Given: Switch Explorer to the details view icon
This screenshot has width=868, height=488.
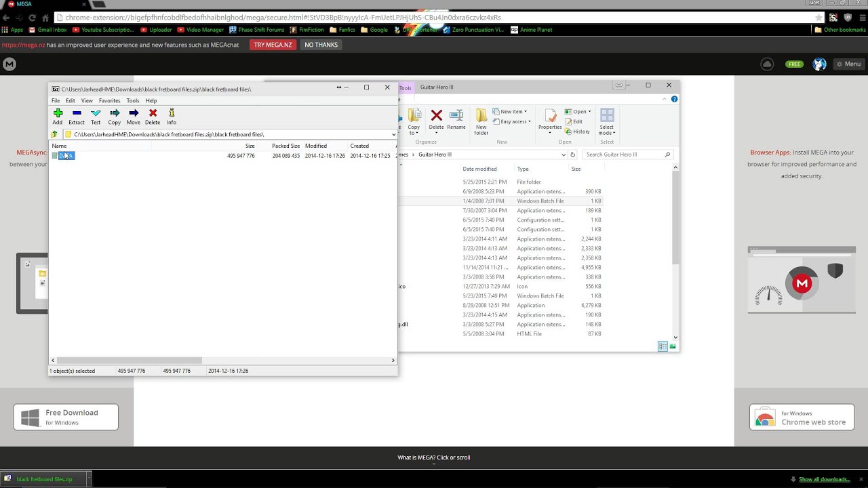Looking at the screenshot, I should (x=663, y=346).
